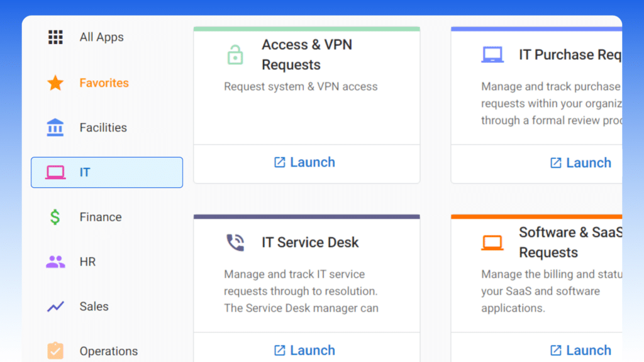The height and width of the screenshot is (362, 644).
Task: Open the Sales category
Action: coord(94,307)
